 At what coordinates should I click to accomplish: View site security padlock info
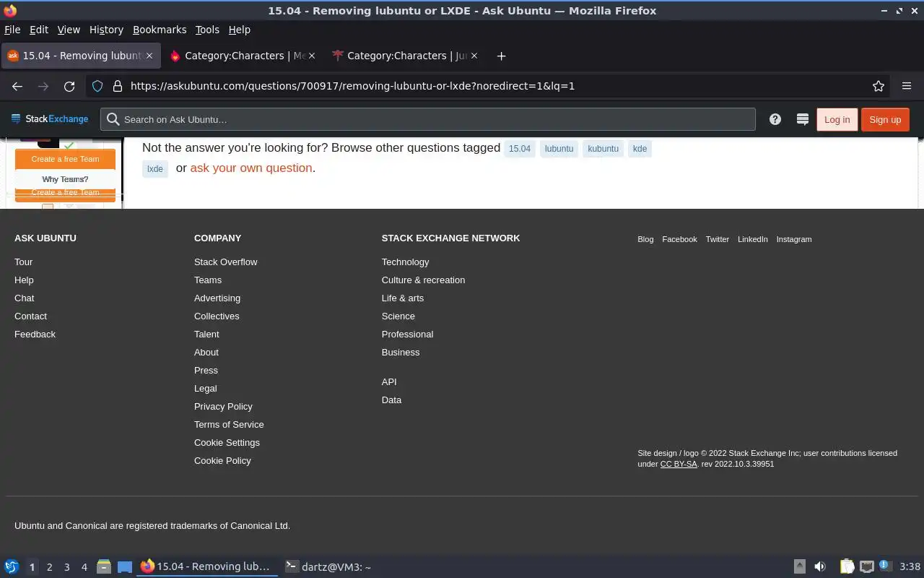[x=117, y=86]
